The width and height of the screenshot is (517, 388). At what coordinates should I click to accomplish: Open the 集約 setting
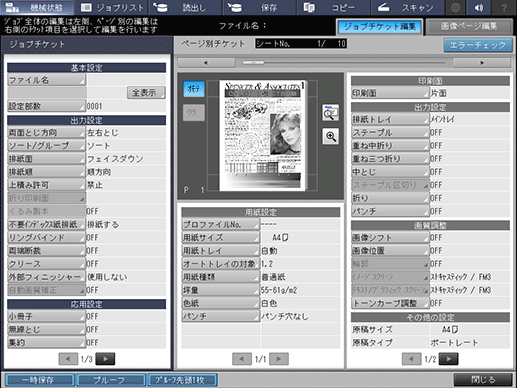pyautogui.click(x=46, y=343)
